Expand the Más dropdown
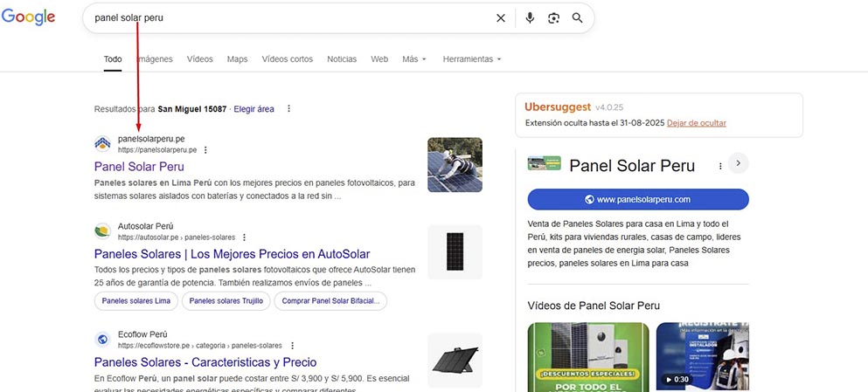This screenshot has height=392, width=868. [414, 59]
